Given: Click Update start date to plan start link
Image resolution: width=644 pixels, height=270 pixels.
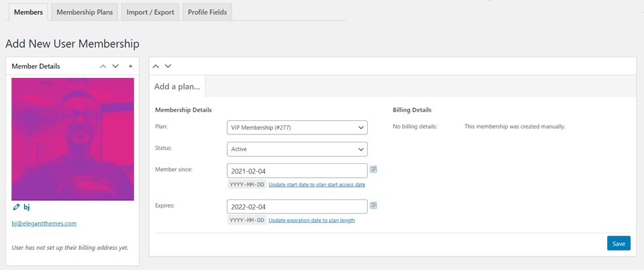Looking at the screenshot, I should (317, 185).
